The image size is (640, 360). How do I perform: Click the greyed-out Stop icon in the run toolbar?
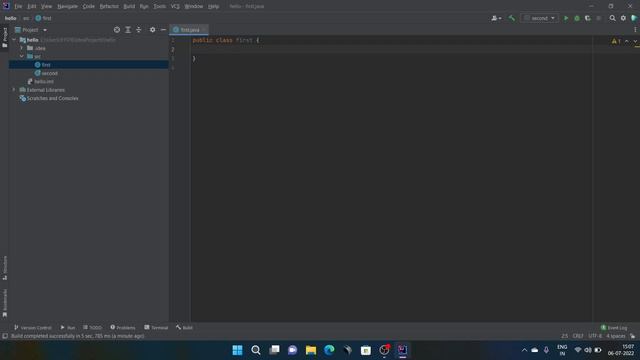(599, 18)
